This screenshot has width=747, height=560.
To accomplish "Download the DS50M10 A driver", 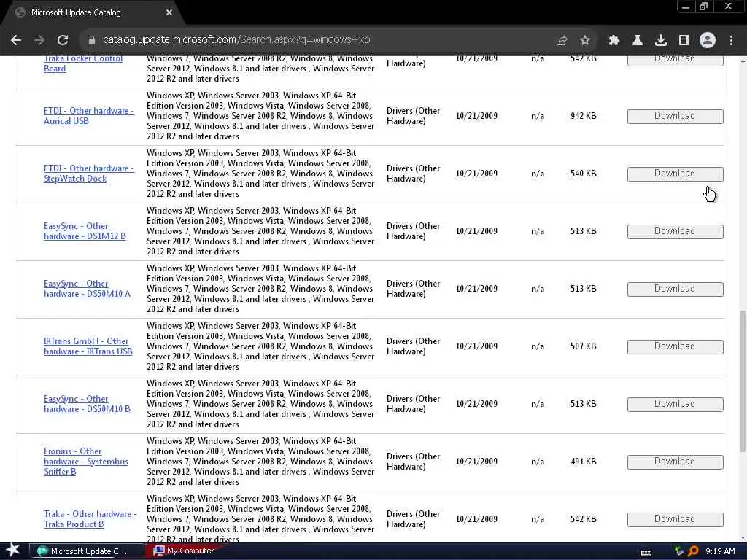I will coord(675,289).
